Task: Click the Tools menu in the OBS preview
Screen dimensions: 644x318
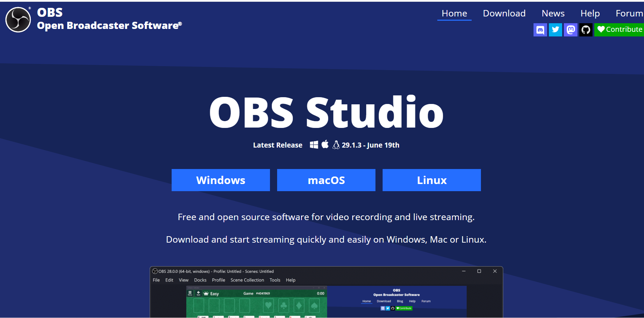Action: pyautogui.click(x=275, y=280)
